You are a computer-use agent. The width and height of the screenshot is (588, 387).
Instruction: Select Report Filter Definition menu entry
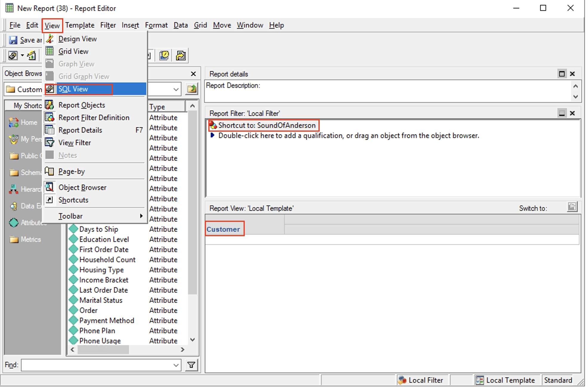94,118
